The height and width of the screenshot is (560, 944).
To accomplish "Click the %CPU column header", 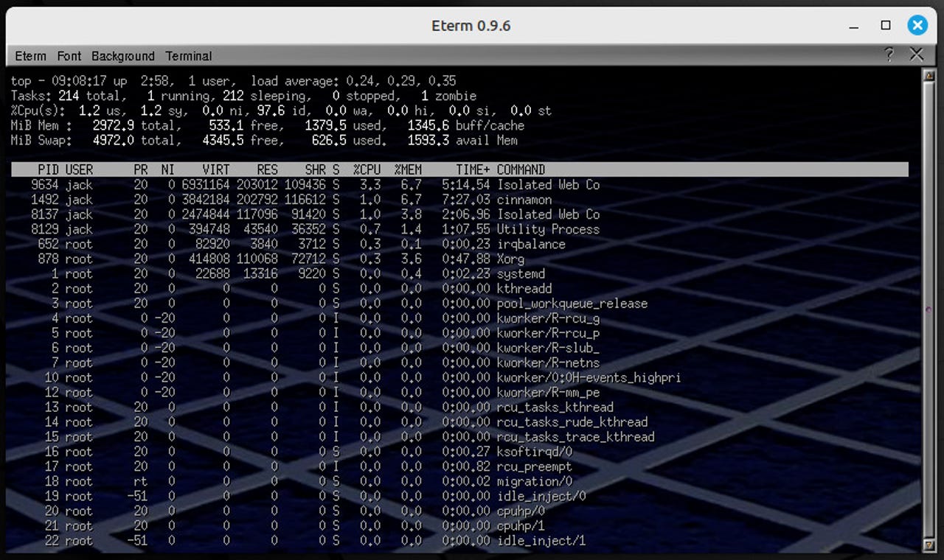I will pyautogui.click(x=367, y=169).
